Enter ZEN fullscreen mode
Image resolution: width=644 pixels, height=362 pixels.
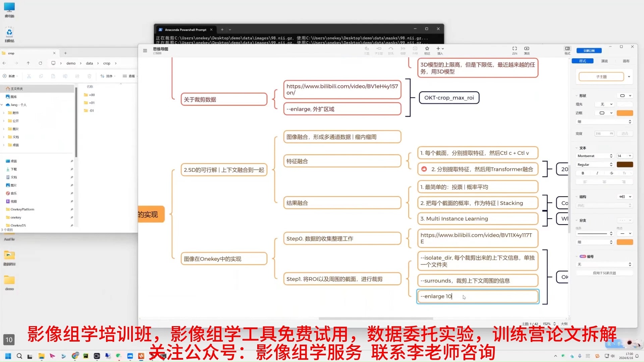tap(515, 49)
